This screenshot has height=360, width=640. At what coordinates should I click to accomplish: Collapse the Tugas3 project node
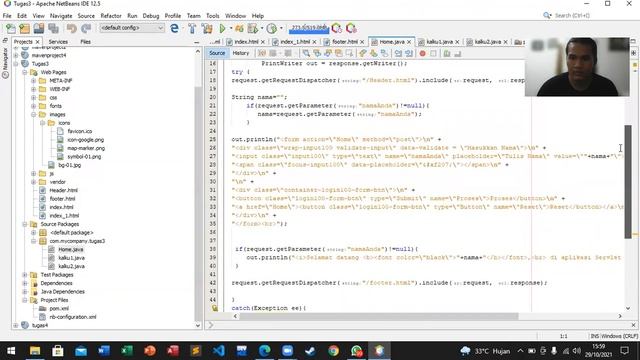click(x=16, y=64)
